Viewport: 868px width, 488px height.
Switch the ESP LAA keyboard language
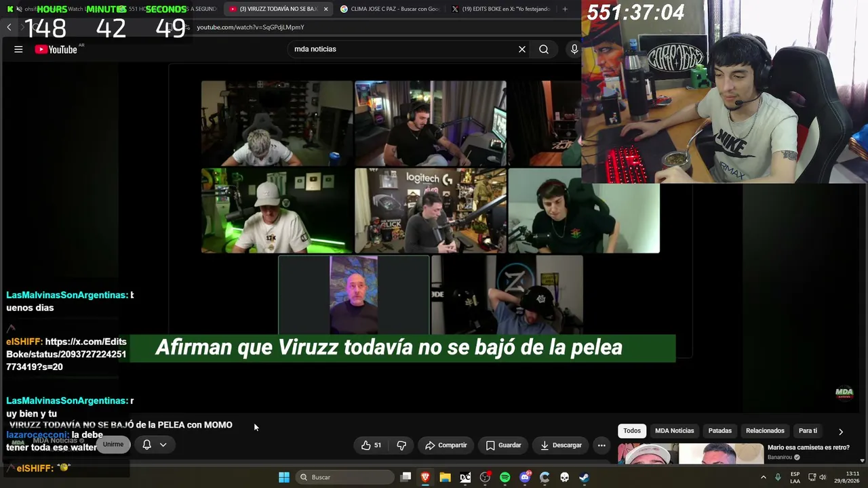(795, 477)
